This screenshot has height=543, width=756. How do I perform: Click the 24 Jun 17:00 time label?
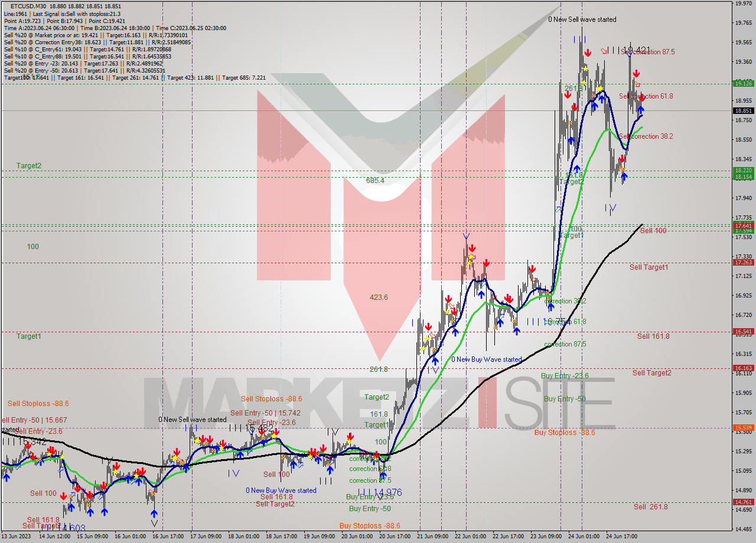coord(622,537)
